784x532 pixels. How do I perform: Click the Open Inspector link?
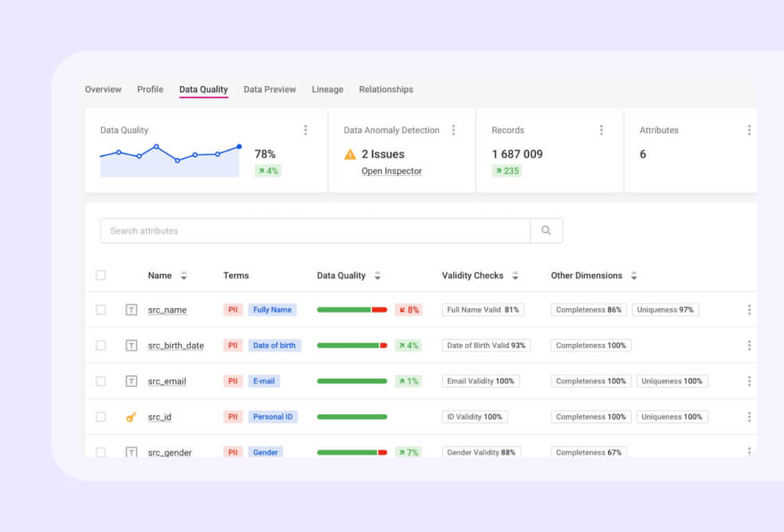click(391, 170)
